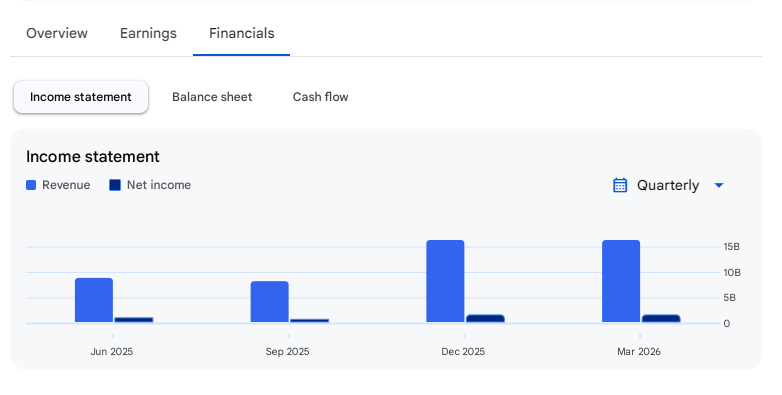
Task: Click the Revenue legend label
Action: tap(66, 185)
